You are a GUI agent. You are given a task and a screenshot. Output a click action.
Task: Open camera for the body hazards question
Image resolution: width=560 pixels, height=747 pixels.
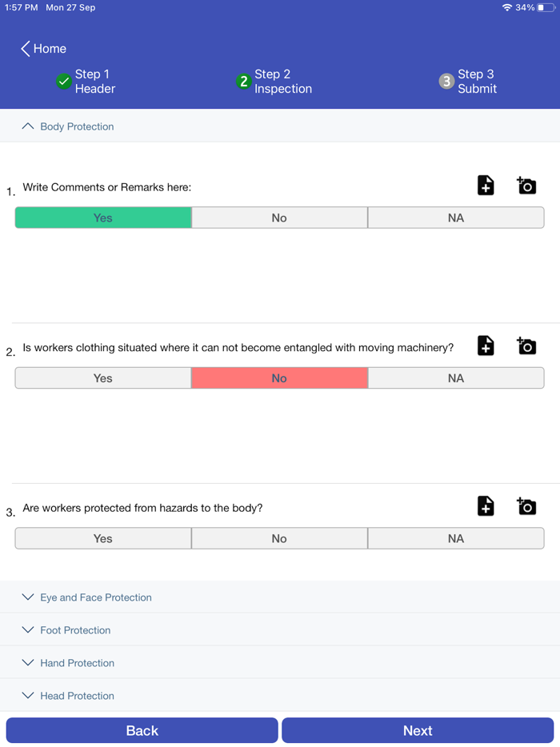[526, 506]
